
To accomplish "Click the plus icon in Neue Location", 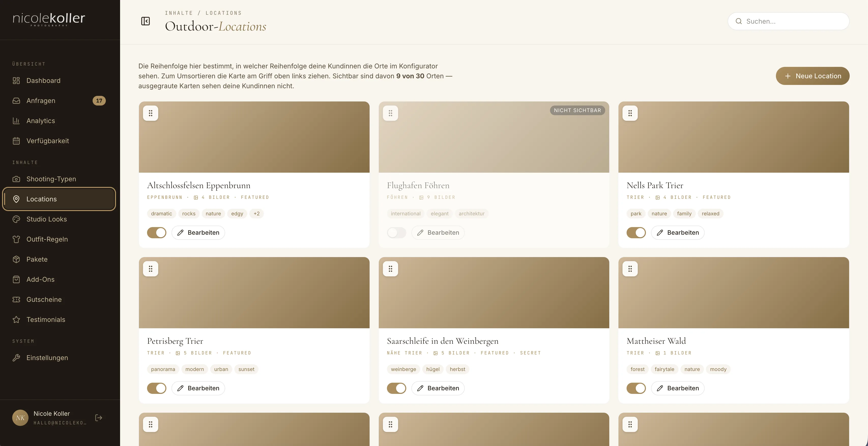I will 788,76.
